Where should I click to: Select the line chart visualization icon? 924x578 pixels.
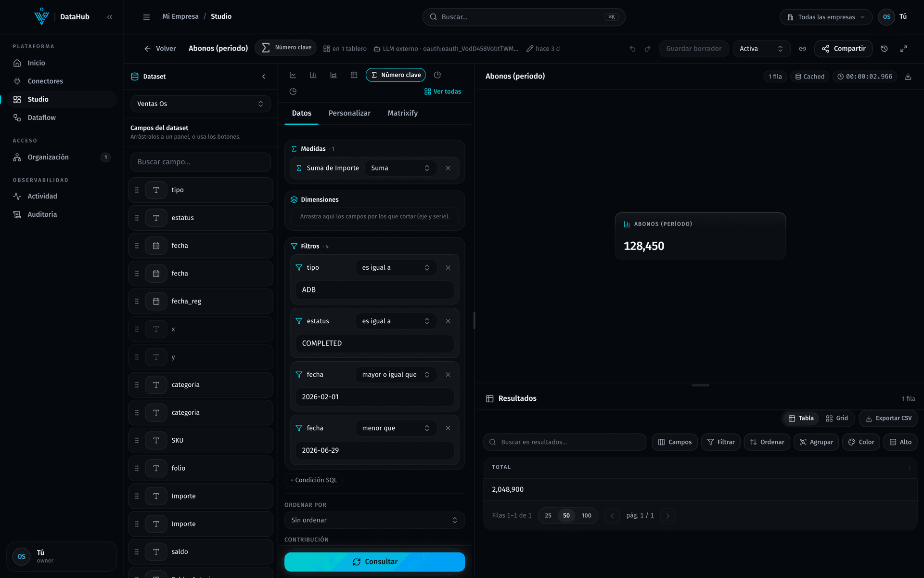coord(293,75)
